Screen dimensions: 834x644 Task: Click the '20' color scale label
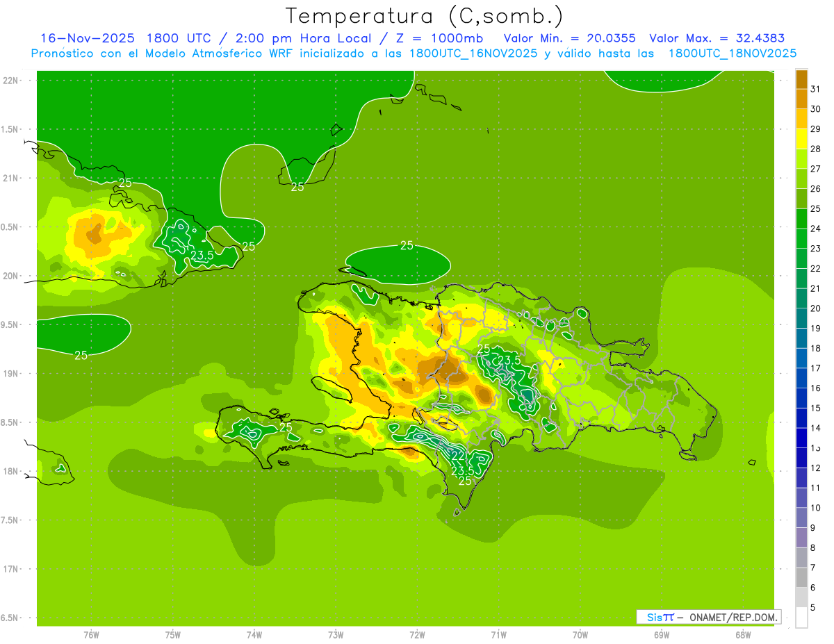coord(815,308)
